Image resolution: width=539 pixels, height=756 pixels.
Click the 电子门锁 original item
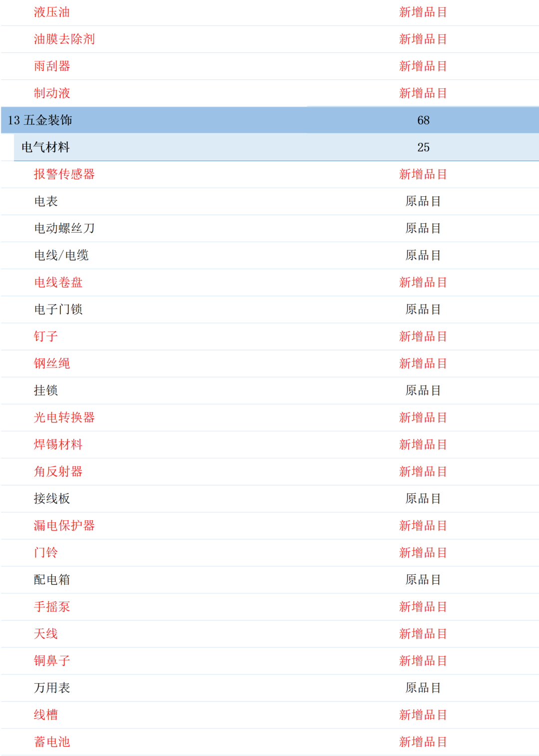[57, 309]
